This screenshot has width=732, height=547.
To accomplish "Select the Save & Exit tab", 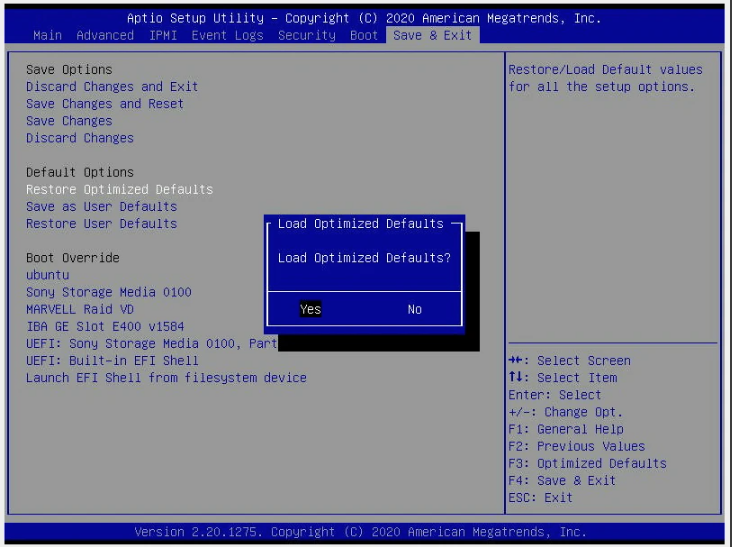I will click(x=432, y=35).
